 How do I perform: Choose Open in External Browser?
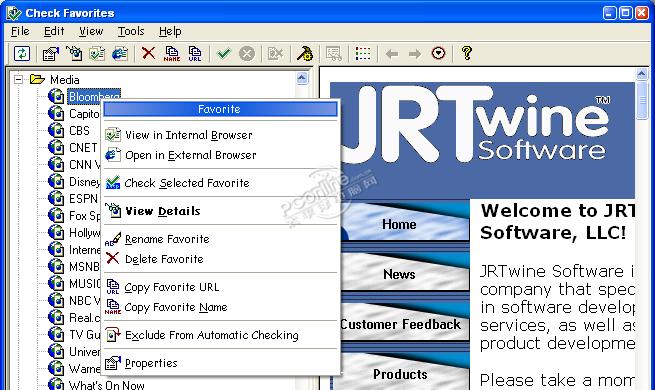click(220, 155)
